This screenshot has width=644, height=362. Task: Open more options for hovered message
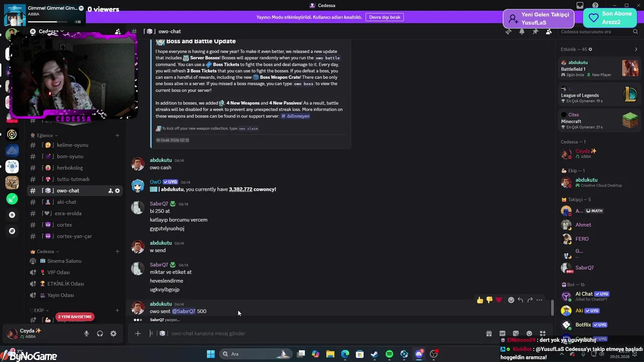[539, 300]
